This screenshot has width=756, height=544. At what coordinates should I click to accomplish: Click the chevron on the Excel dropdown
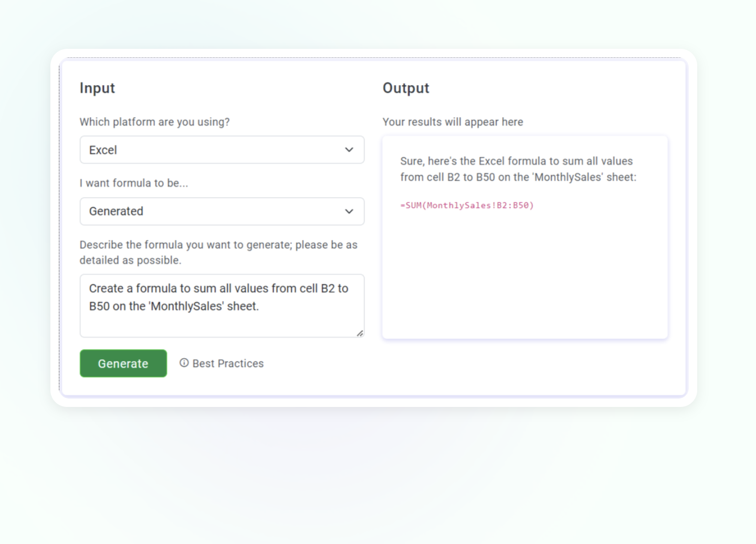coord(349,150)
